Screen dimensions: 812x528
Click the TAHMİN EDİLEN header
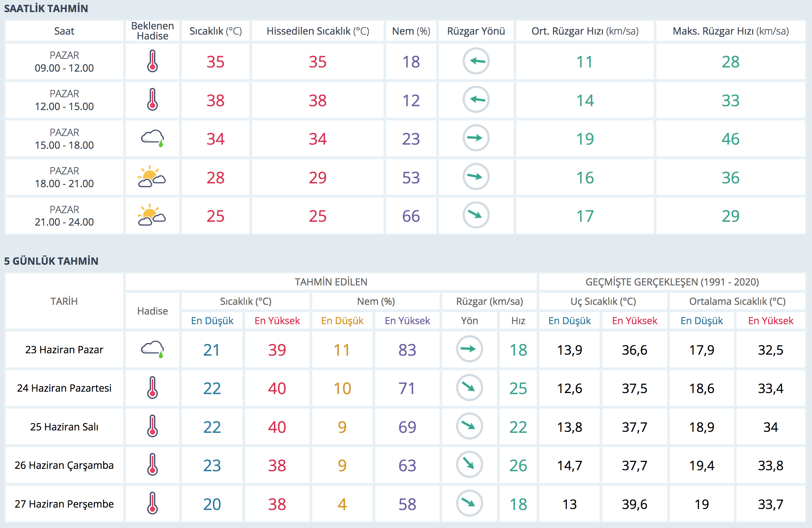click(331, 282)
